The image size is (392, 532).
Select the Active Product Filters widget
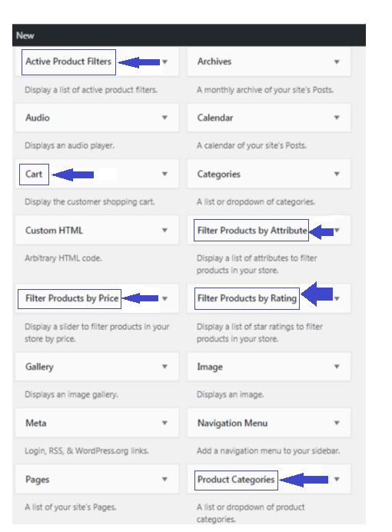click(68, 62)
